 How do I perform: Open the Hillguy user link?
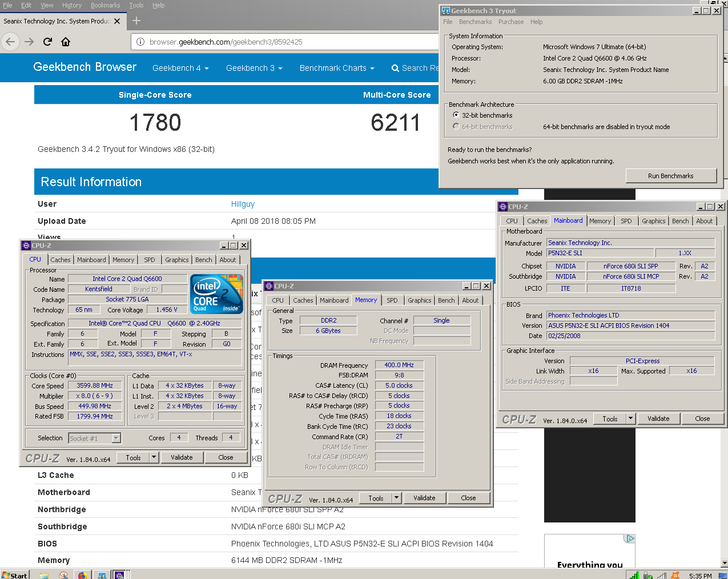click(243, 204)
